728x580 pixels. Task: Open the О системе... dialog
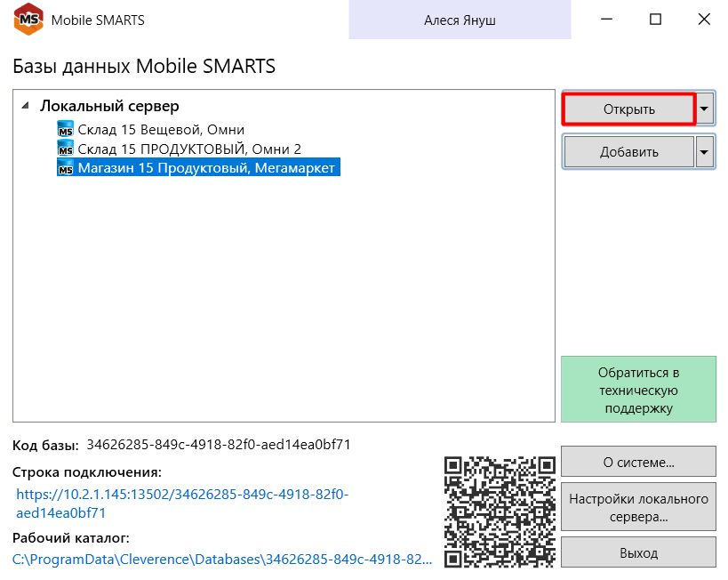[x=638, y=463]
